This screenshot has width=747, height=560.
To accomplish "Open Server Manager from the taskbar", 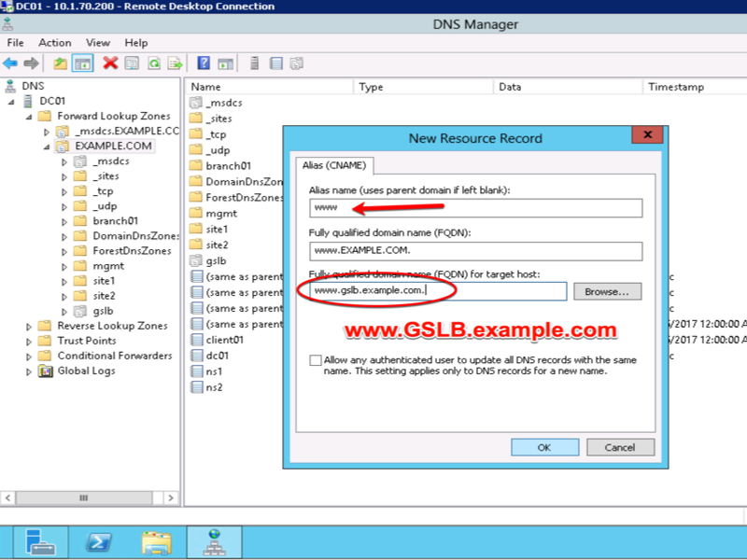I will (41, 542).
